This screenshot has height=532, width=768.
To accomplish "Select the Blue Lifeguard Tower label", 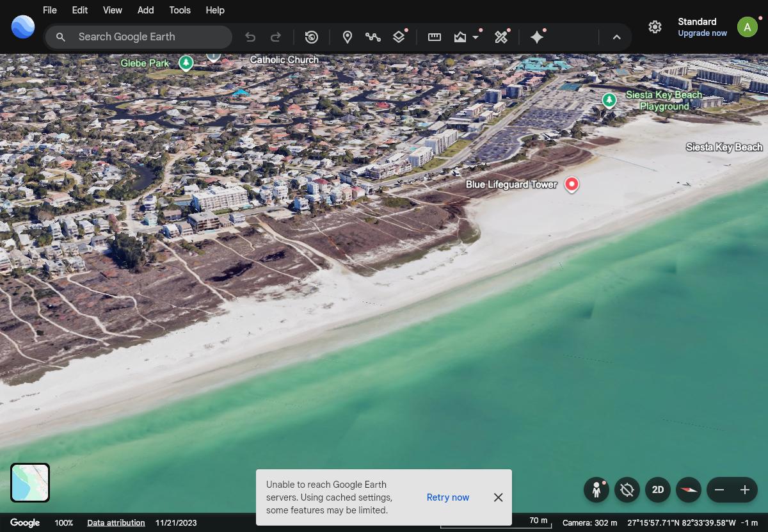I will pyautogui.click(x=511, y=184).
